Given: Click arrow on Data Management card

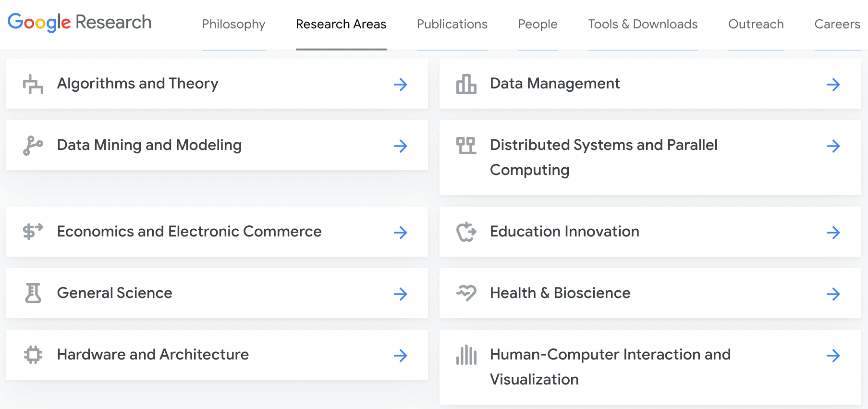Looking at the screenshot, I should (833, 85).
